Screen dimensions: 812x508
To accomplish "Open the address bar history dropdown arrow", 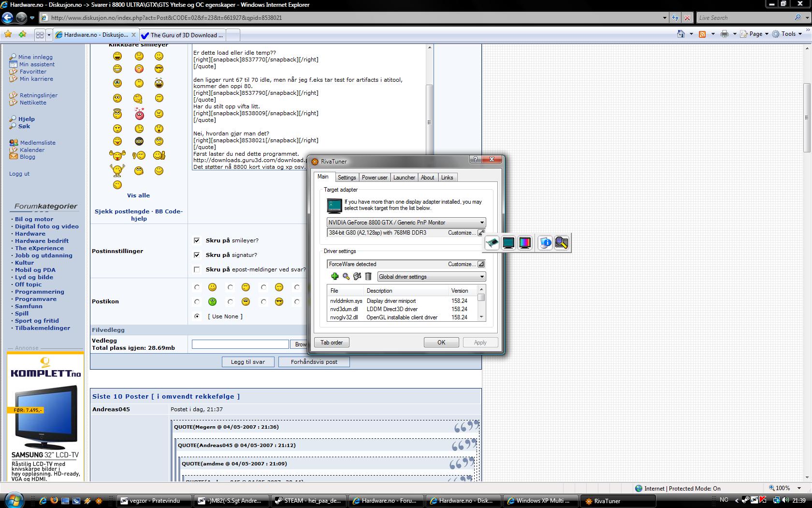I will tap(665, 18).
